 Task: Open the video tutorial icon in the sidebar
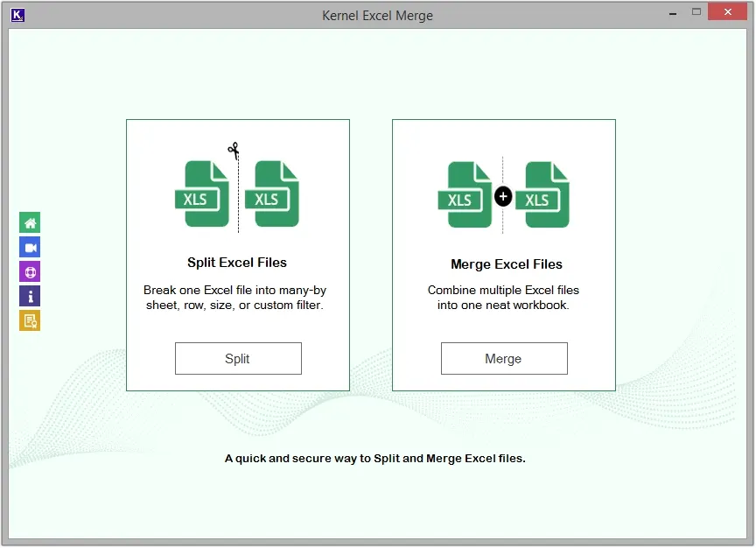(29, 247)
